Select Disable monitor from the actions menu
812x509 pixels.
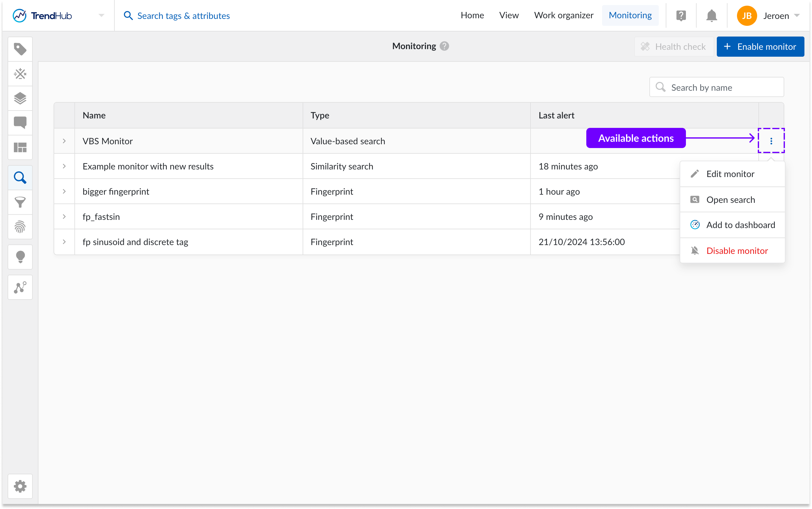point(737,251)
